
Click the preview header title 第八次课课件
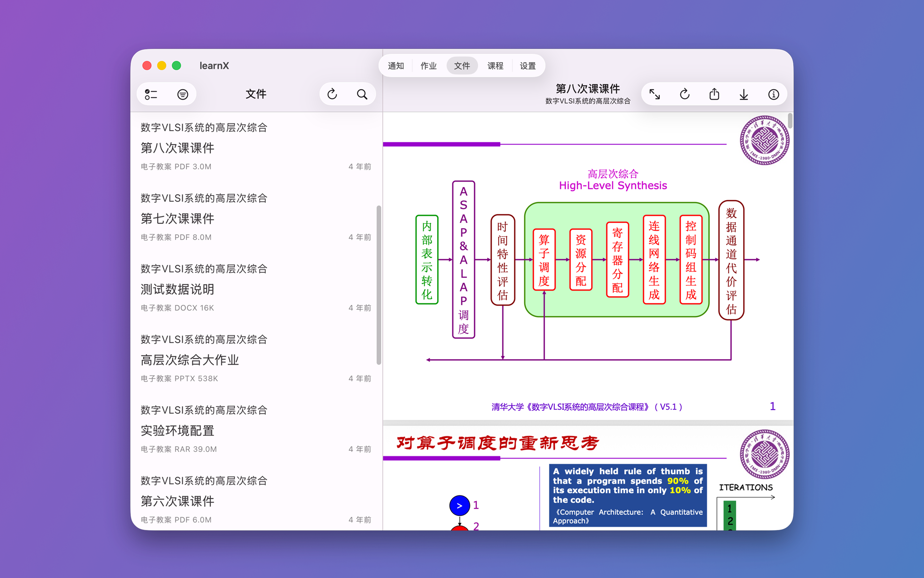pyautogui.click(x=588, y=89)
